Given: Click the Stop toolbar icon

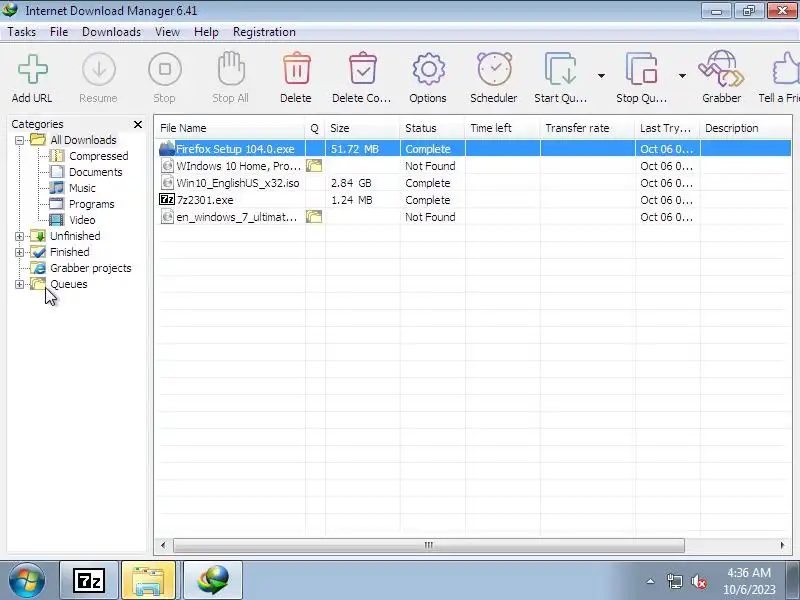Looking at the screenshot, I should [x=164, y=69].
